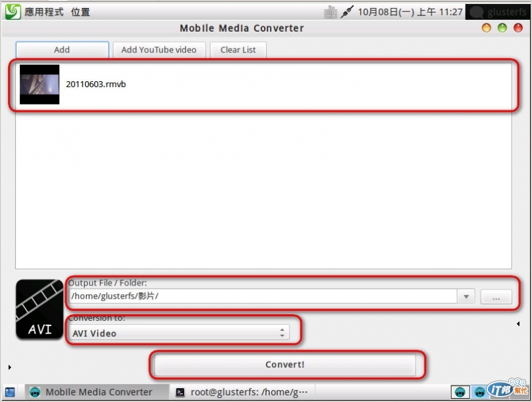Collapse the right side panel arrow
The height and width of the screenshot is (402, 532).
coord(518,323)
